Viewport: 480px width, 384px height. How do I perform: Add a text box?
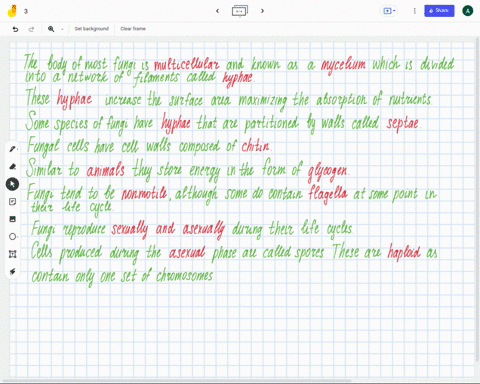[x=12, y=254]
